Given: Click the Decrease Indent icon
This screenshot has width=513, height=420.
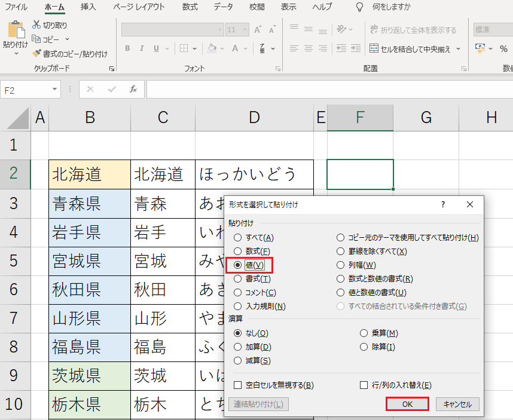Looking at the screenshot, I should pos(341,48).
